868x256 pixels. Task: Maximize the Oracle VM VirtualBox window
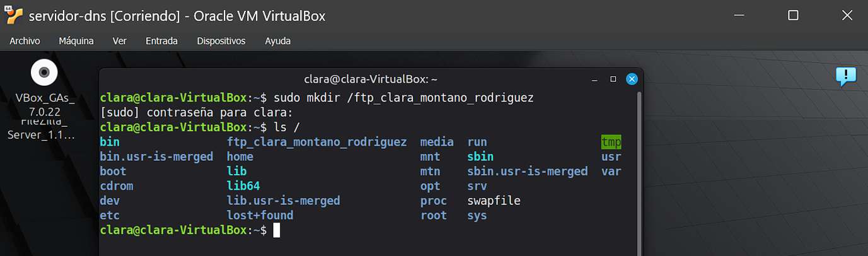[793, 16]
